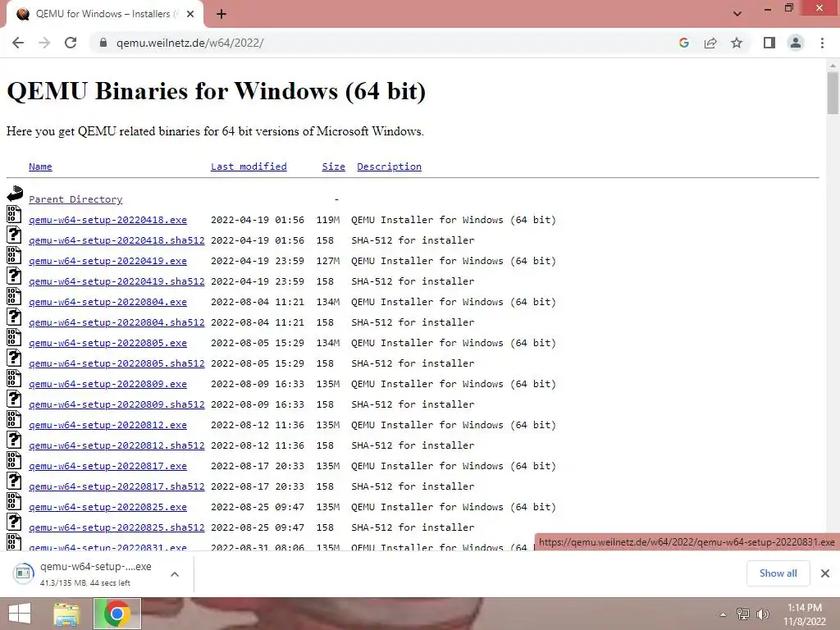Image resolution: width=840 pixels, height=630 pixels.
Task: Open Chrome's three-dot menu
Action: click(x=822, y=43)
